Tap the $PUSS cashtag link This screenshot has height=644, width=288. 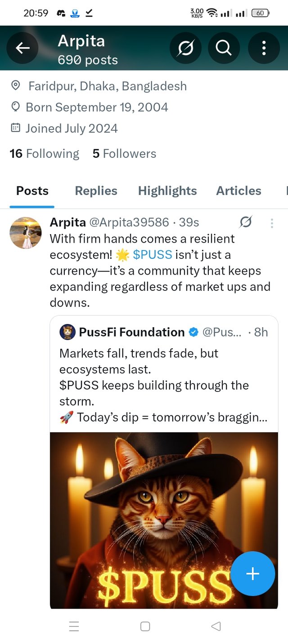(153, 255)
